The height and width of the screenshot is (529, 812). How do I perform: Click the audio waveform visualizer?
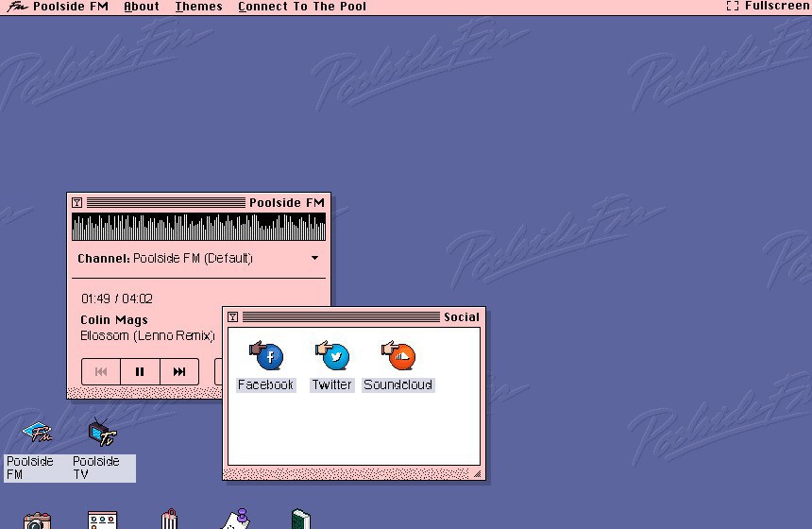(199, 227)
